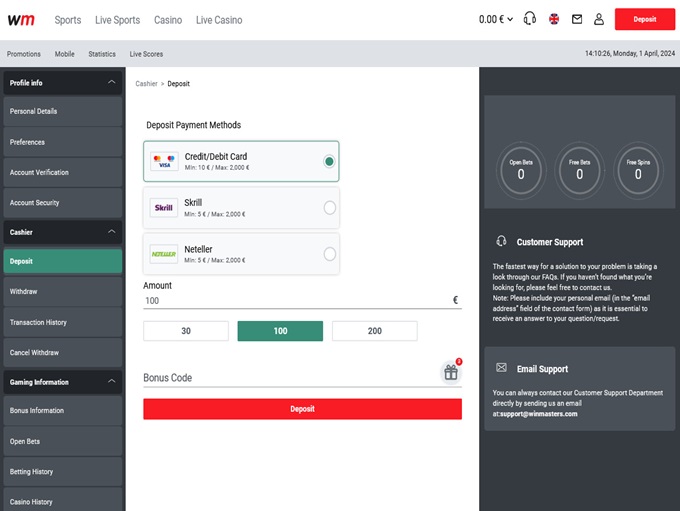The image size is (680, 511).
Task: Open the 0.00 € balance dropdown
Action: (x=495, y=19)
